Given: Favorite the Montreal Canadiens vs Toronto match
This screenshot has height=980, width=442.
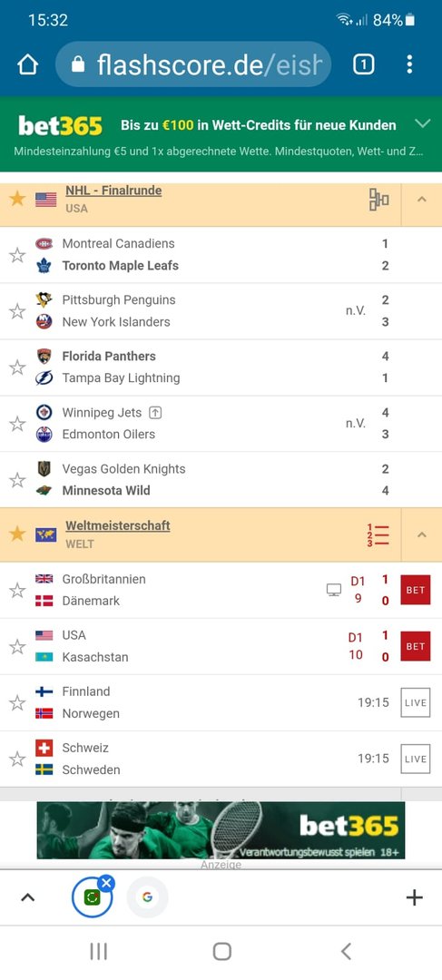Looking at the screenshot, I should 17,255.
